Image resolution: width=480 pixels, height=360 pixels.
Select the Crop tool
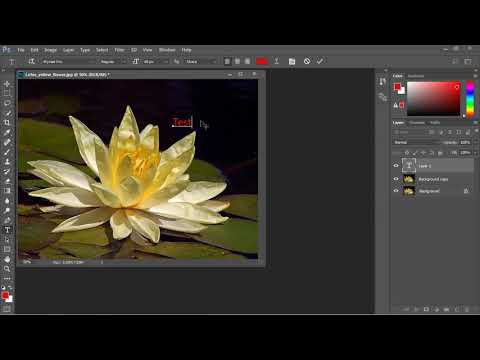(7, 122)
